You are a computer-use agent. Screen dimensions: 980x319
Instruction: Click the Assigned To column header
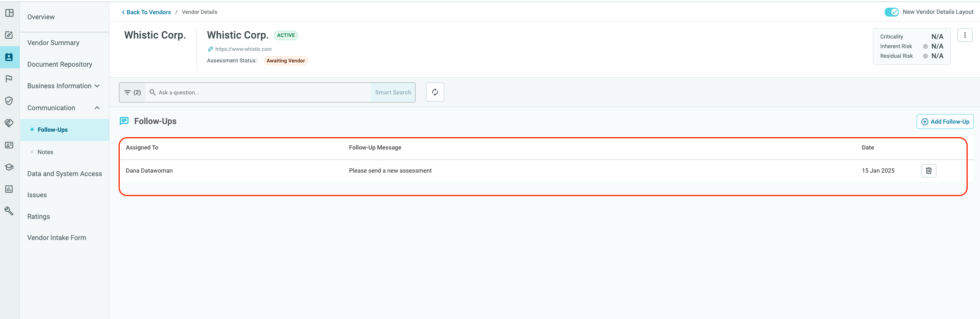[x=142, y=148]
